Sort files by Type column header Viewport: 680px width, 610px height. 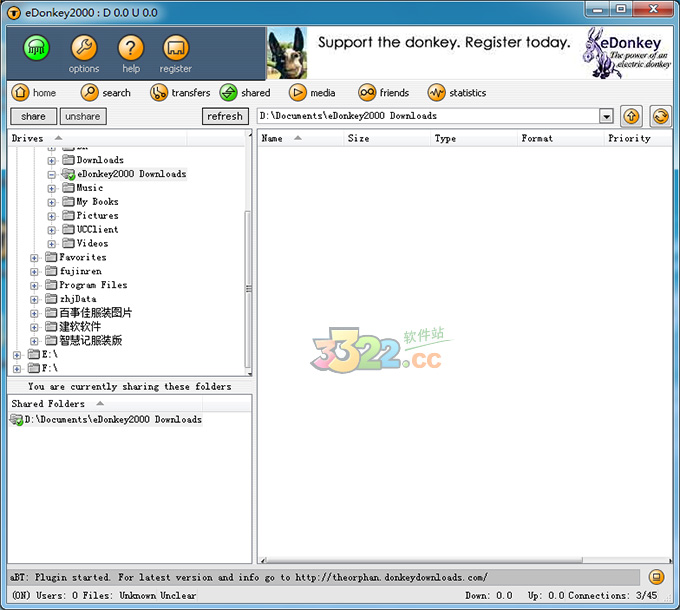pyautogui.click(x=474, y=138)
